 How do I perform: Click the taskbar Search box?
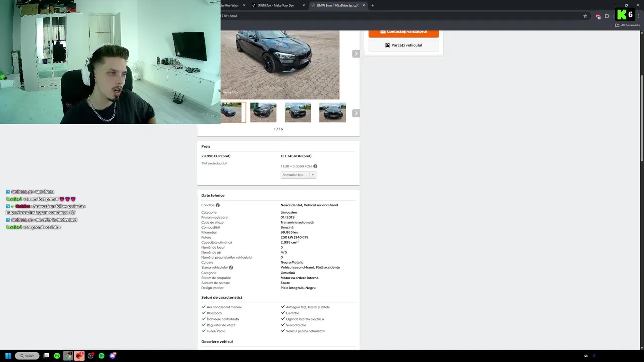tap(27, 356)
